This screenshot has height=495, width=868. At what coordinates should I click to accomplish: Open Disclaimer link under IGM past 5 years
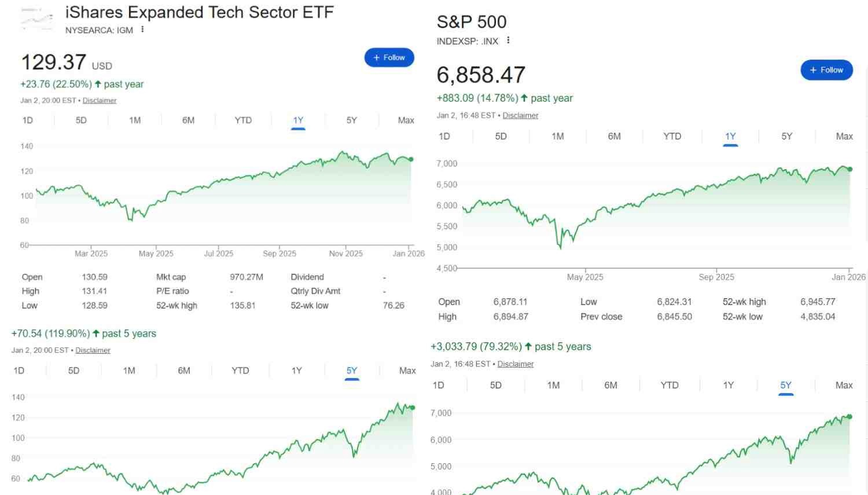click(x=93, y=350)
